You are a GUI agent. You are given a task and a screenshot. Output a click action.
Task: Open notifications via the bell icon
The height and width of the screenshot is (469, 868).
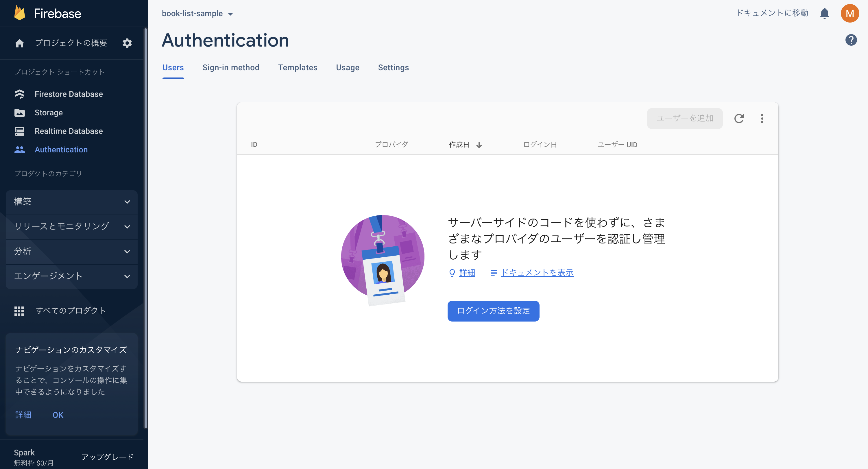click(x=825, y=14)
